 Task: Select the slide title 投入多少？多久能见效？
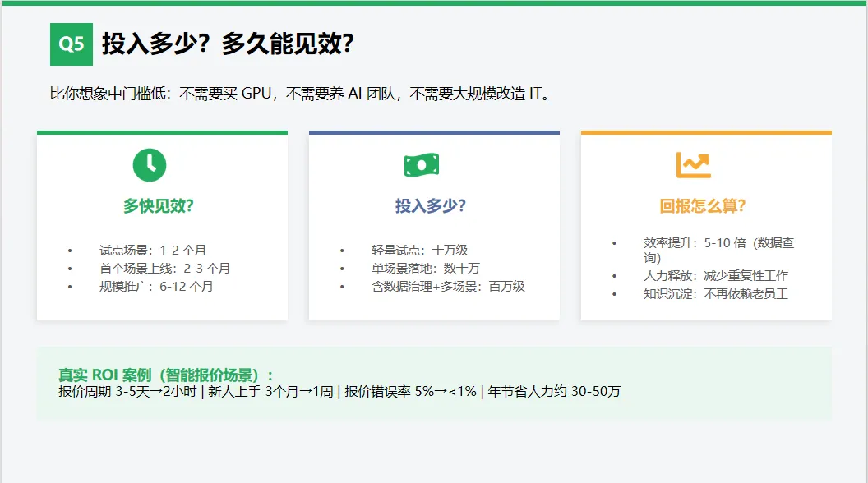click(228, 44)
